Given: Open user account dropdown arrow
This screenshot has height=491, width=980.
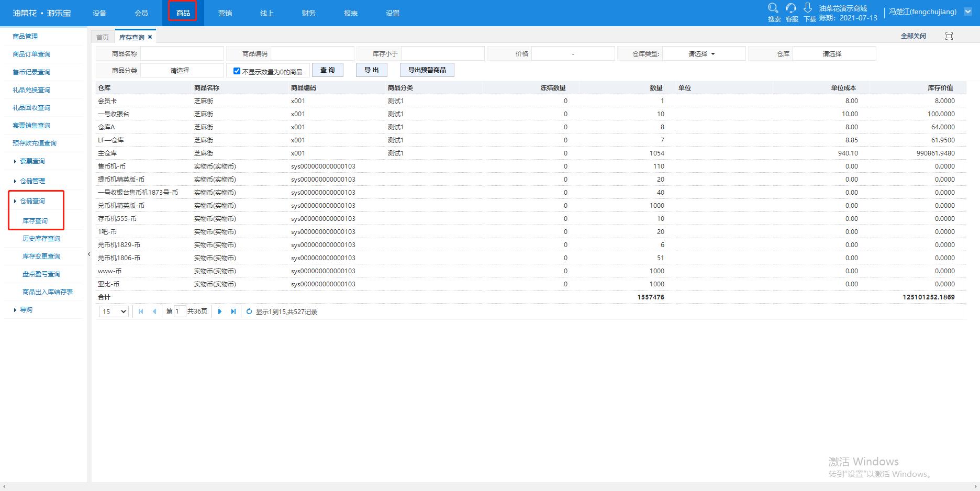Looking at the screenshot, I should tap(968, 12).
